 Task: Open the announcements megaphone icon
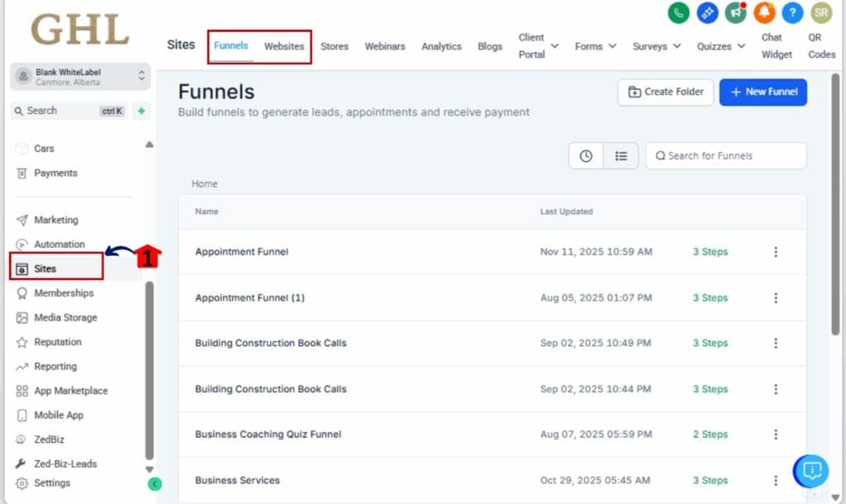(735, 13)
